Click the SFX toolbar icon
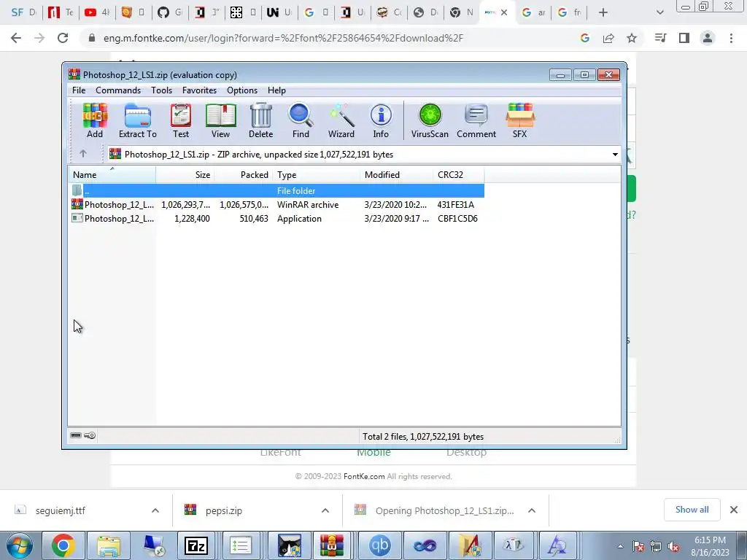The image size is (747, 560). click(x=519, y=121)
